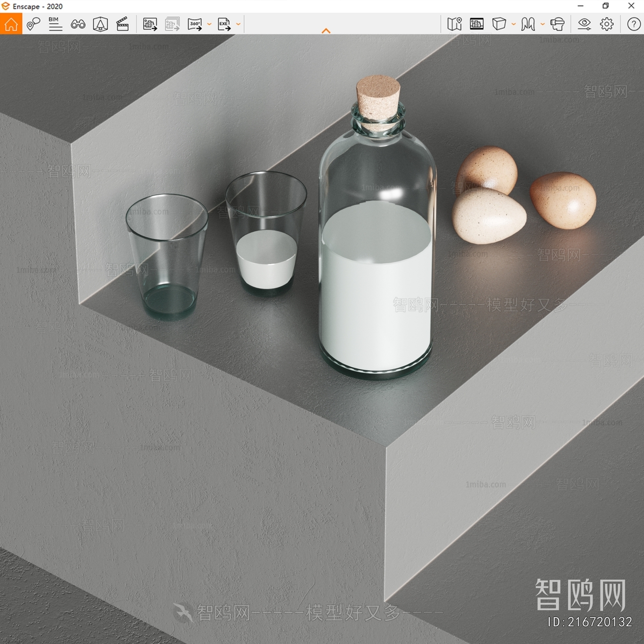The height and width of the screenshot is (644, 644).
Task: Click the EXE standalone export icon
Action: coord(224,24)
